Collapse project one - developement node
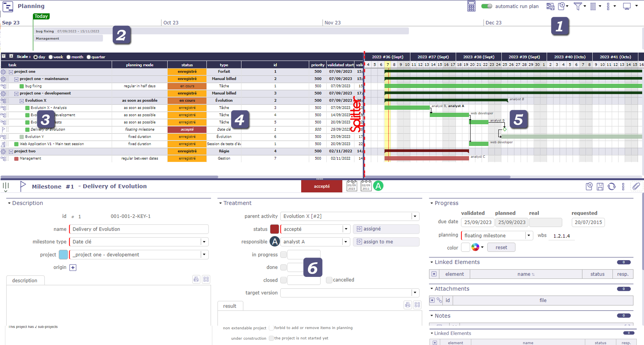The height and width of the screenshot is (345, 644). click(x=16, y=94)
